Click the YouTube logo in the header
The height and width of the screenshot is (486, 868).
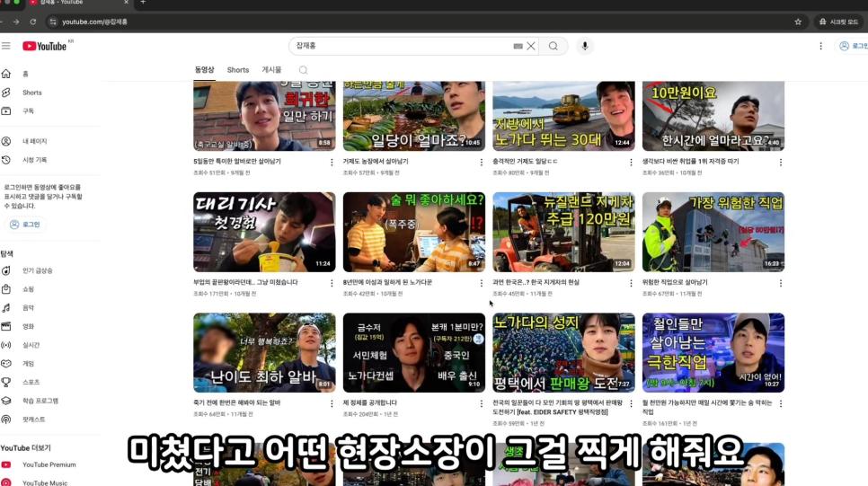[45, 46]
